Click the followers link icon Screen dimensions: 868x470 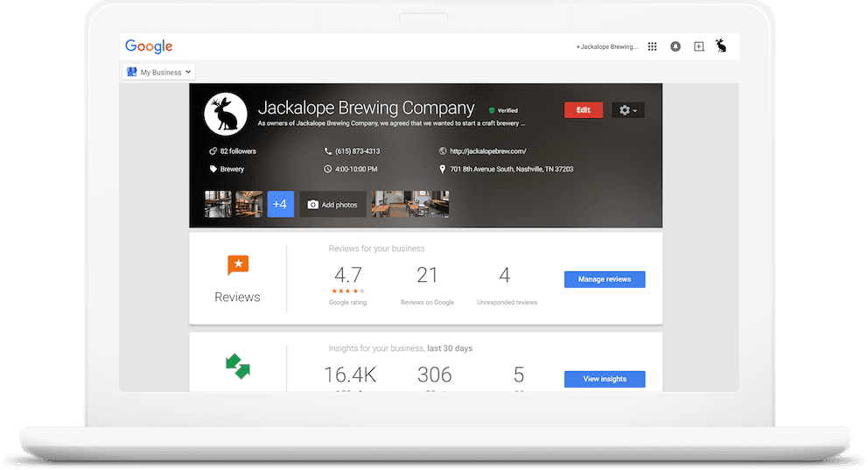[x=213, y=151]
